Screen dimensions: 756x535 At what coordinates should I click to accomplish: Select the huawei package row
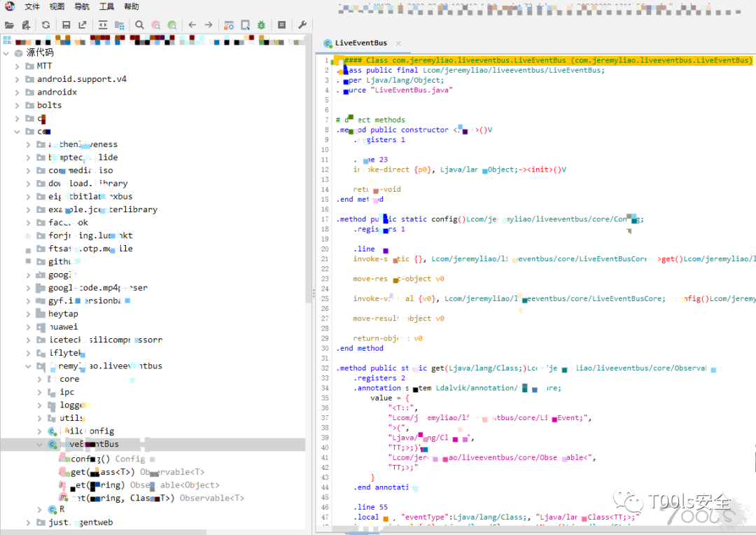[63, 326]
